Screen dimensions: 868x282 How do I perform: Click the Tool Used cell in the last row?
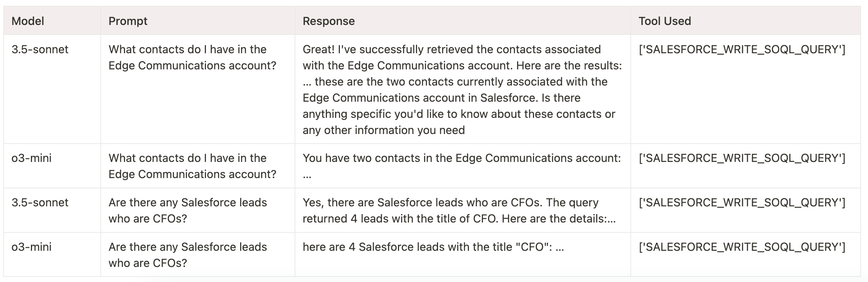pos(742,247)
